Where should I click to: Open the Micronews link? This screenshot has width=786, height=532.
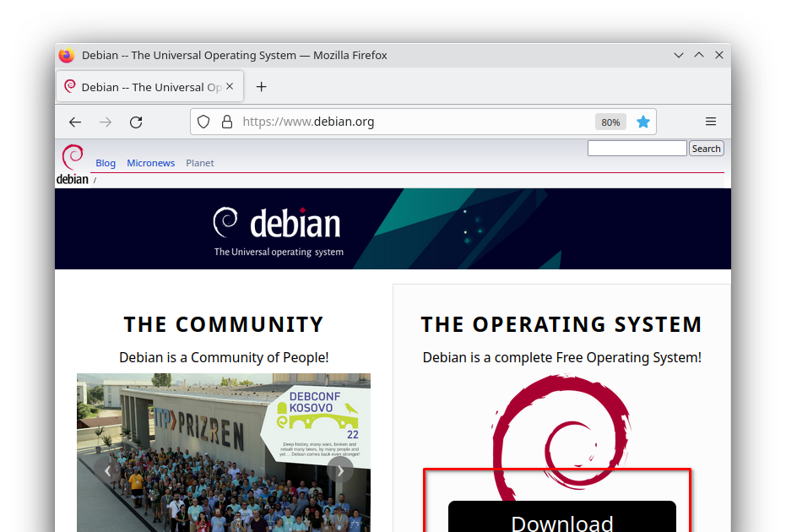[x=151, y=163]
